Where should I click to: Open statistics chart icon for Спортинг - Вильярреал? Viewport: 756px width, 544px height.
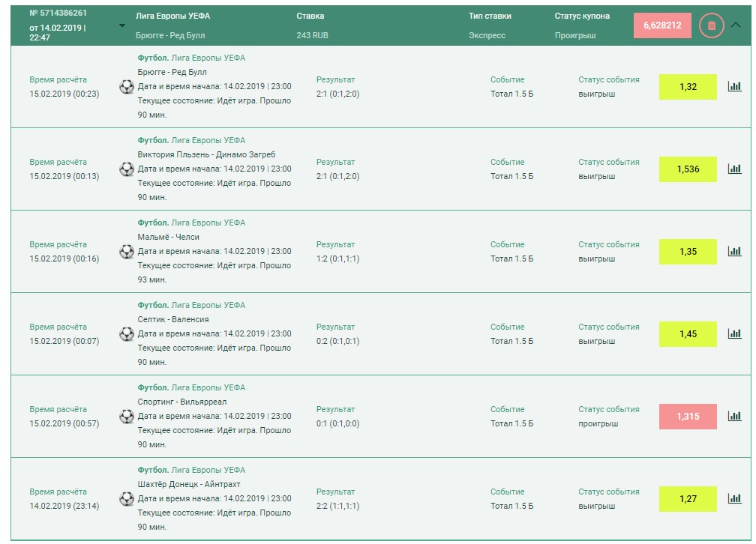734,416
